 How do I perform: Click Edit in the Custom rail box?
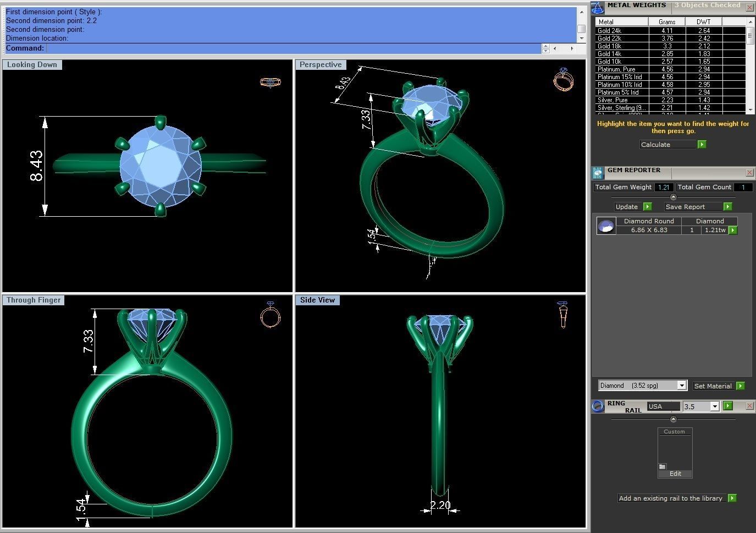click(x=675, y=474)
